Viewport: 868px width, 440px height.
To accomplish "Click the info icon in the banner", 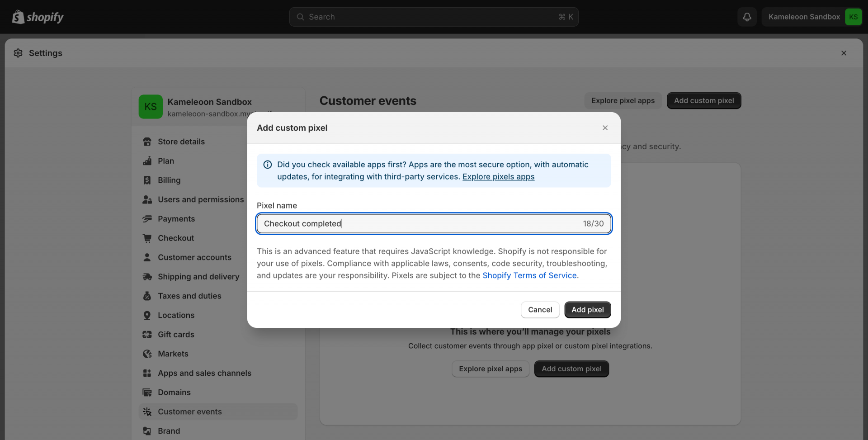I will pyautogui.click(x=268, y=165).
